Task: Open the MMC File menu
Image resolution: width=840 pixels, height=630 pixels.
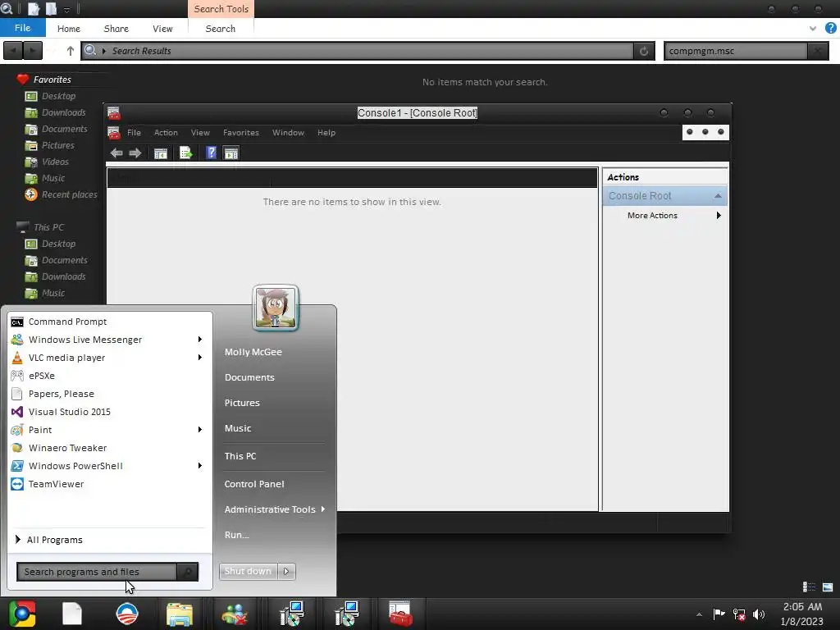Action: click(x=134, y=133)
